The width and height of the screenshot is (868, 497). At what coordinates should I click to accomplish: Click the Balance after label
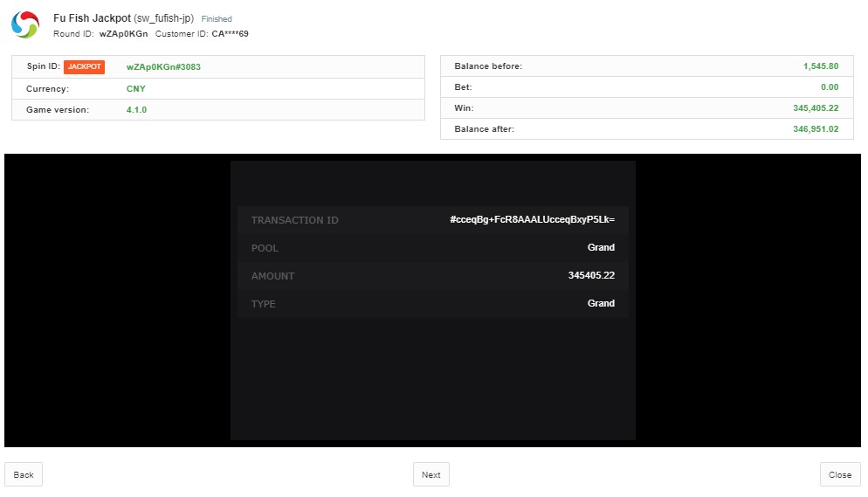[x=485, y=129]
